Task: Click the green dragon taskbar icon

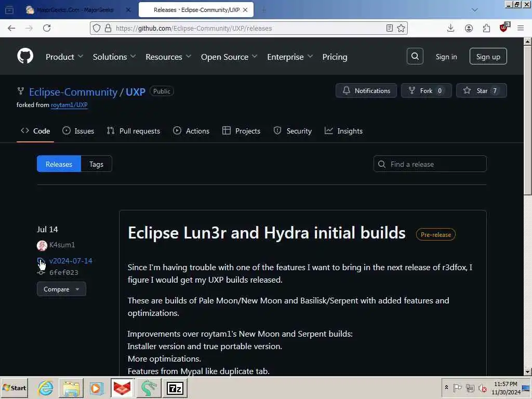Action: coord(148,388)
